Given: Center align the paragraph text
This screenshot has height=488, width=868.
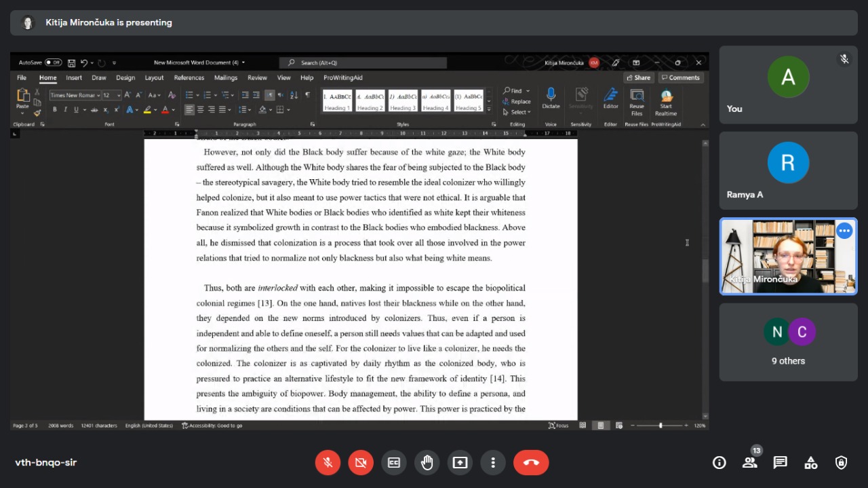Looking at the screenshot, I should [x=201, y=109].
